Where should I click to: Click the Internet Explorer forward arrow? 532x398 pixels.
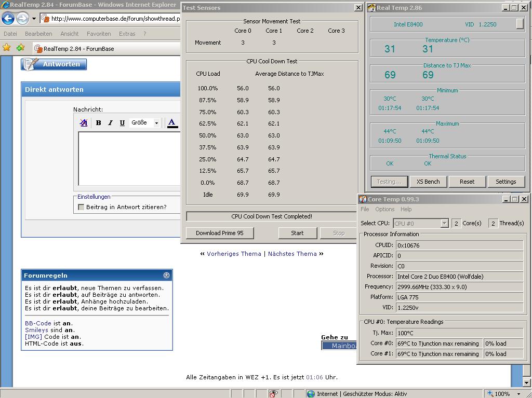[x=23, y=18]
